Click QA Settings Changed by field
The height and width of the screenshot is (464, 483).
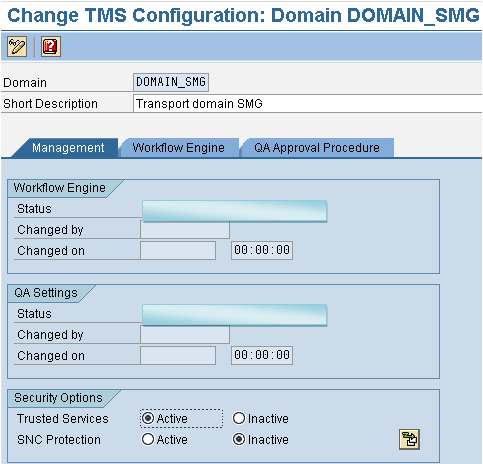tap(185, 335)
